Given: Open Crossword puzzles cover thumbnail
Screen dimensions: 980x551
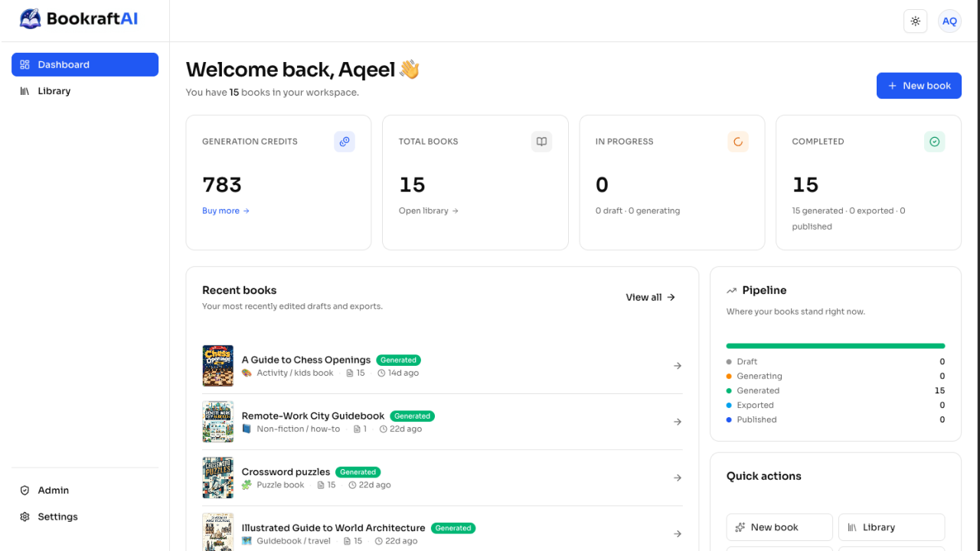Looking at the screenshot, I should pyautogui.click(x=218, y=478).
